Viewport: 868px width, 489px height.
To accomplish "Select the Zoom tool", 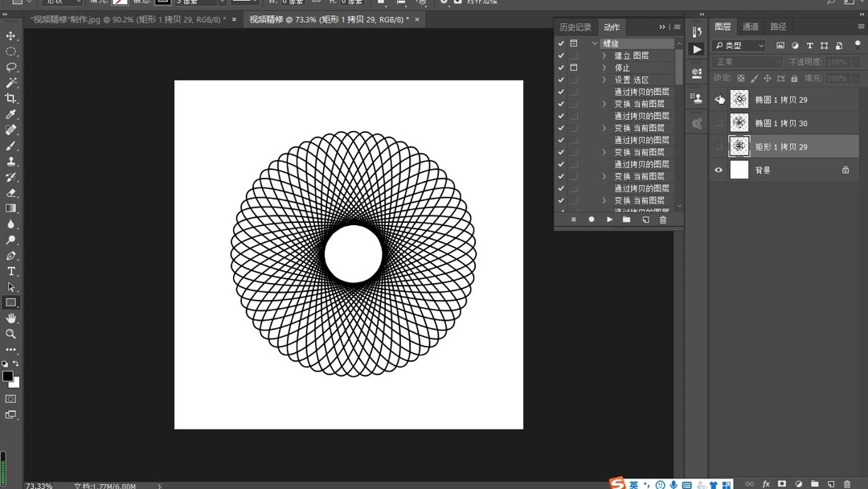I will pos(11,334).
